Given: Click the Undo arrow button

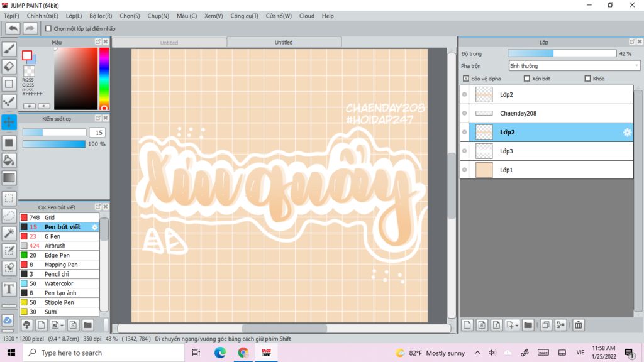Looking at the screenshot, I should (13, 28).
